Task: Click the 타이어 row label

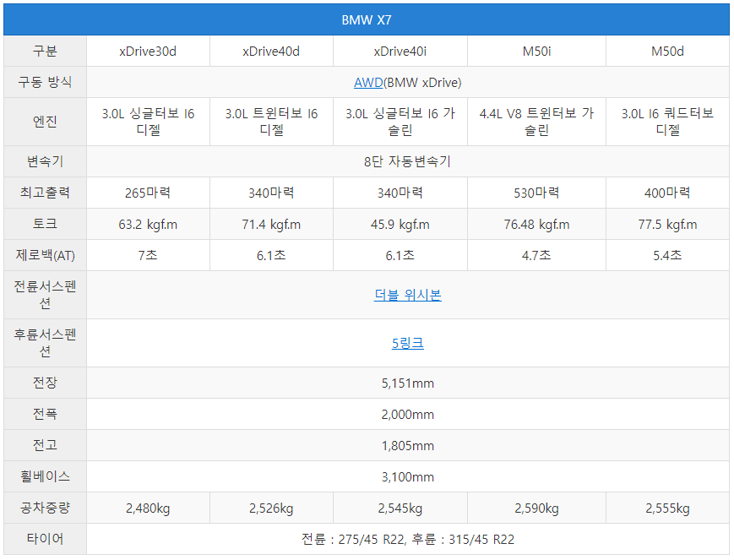Action: pyautogui.click(x=45, y=539)
